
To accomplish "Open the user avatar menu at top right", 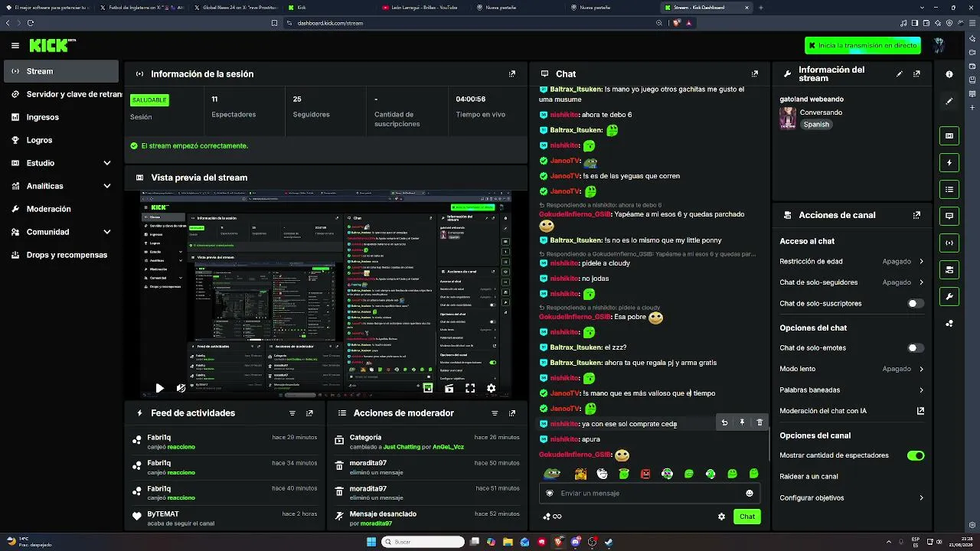I will [x=939, y=45].
